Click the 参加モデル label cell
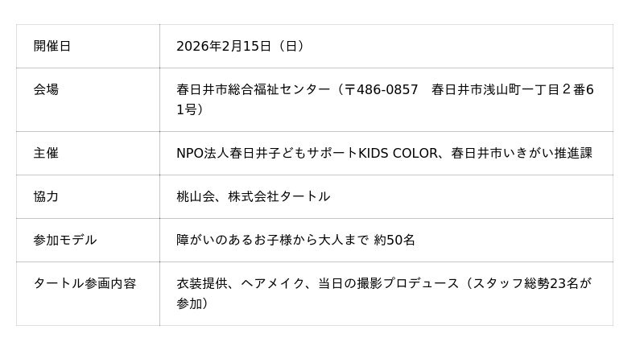644x350 pixels. [x=64, y=240]
